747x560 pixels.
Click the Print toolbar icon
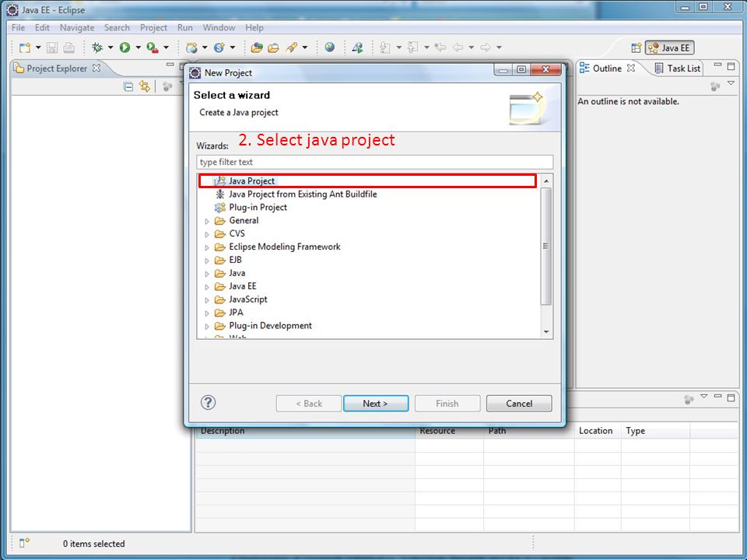[69, 47]
